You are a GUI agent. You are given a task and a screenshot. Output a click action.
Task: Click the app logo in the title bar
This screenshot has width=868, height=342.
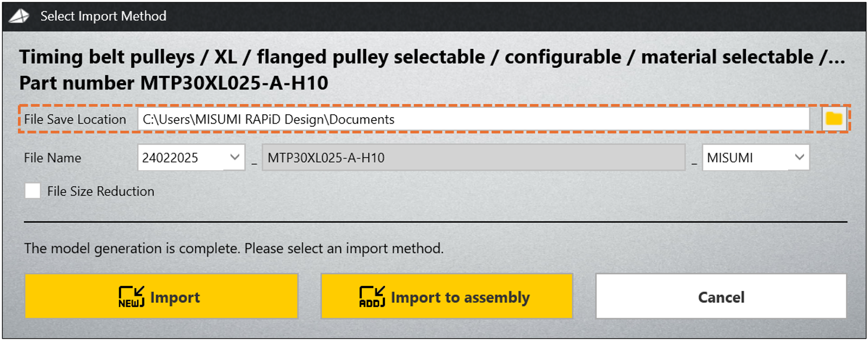coord(19,16)
